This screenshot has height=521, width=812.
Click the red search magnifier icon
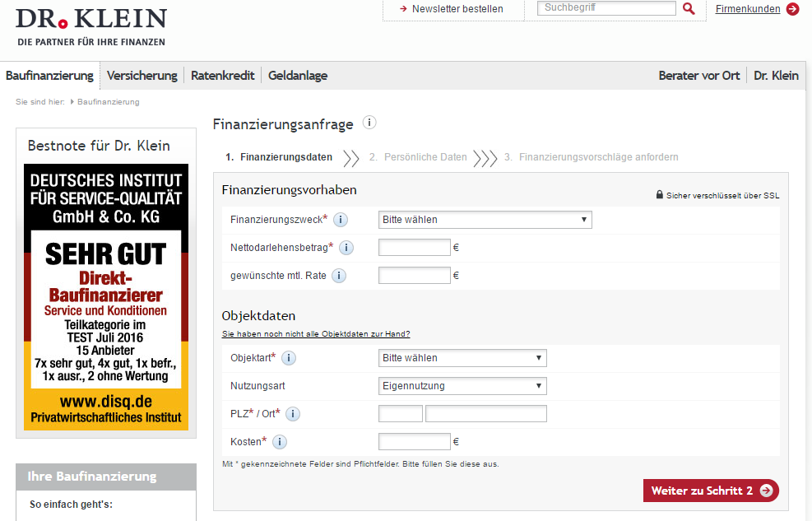click(x=689, y=8)
